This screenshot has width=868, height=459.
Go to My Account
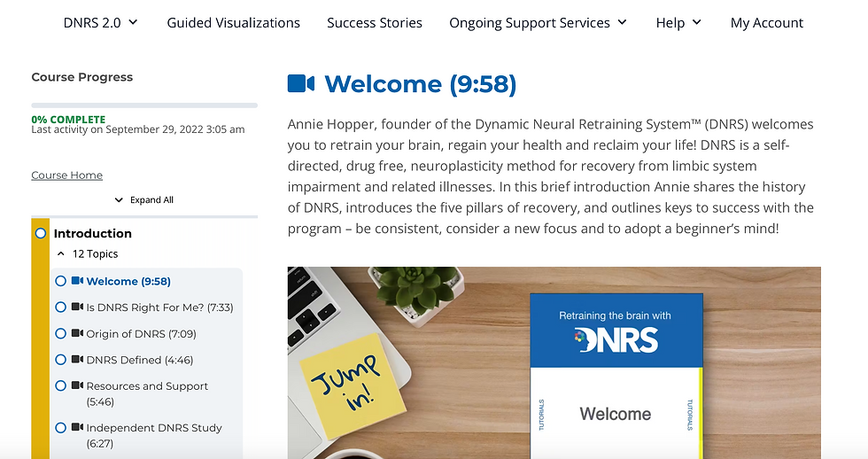[767, 23]
